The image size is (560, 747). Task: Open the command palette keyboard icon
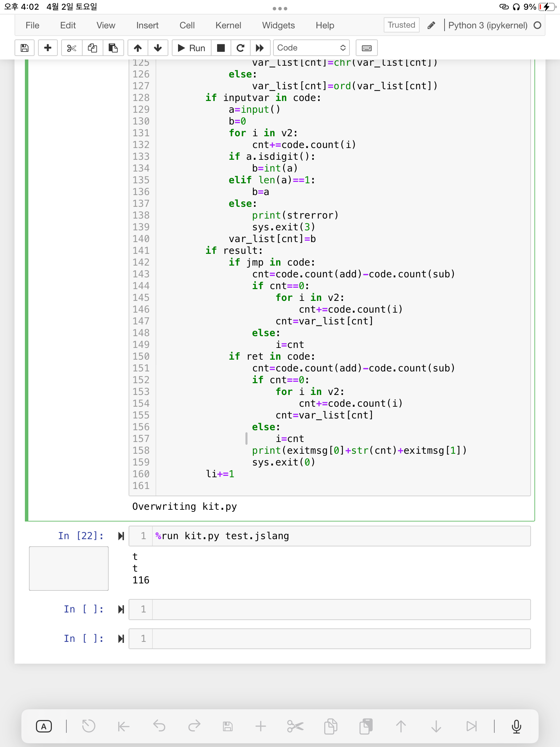[366, 48]
